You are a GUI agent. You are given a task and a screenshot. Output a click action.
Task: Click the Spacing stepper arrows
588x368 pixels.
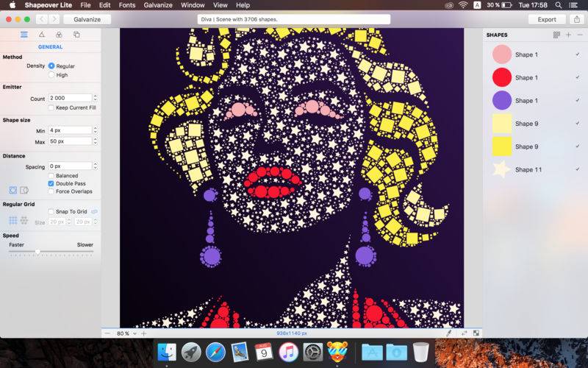click(96, 166)
